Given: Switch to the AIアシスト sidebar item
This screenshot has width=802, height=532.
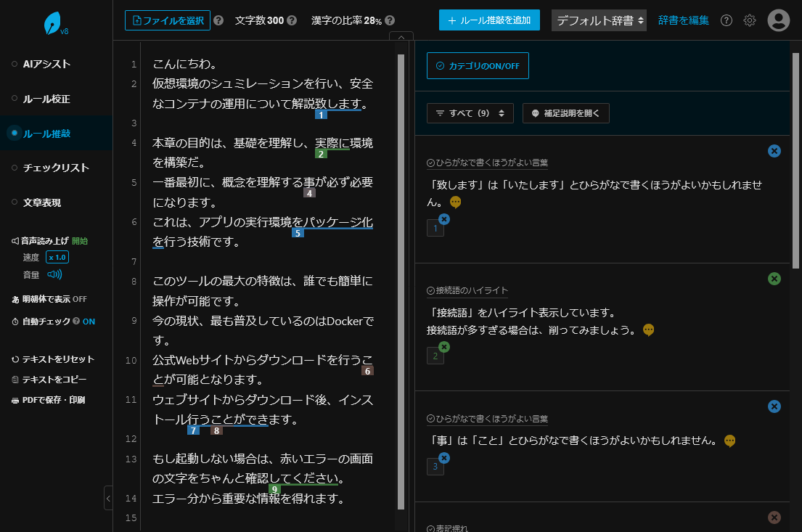Looking at the screenshot, I should [46, 64].
